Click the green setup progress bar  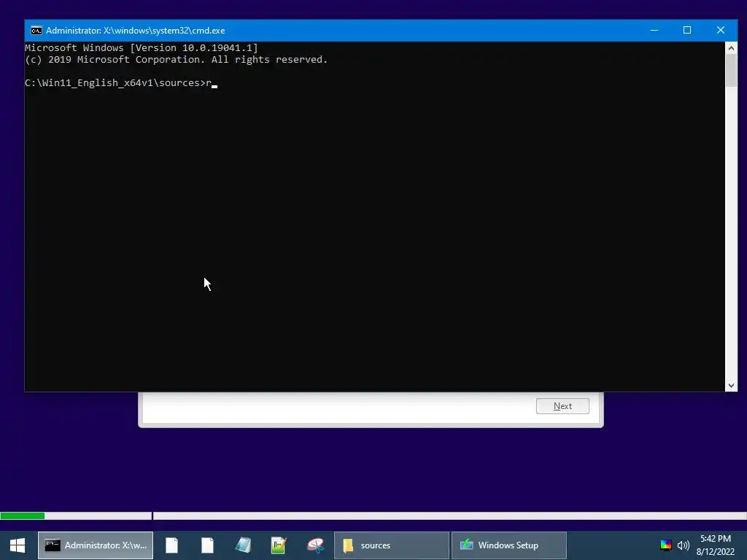click(23, 516)
